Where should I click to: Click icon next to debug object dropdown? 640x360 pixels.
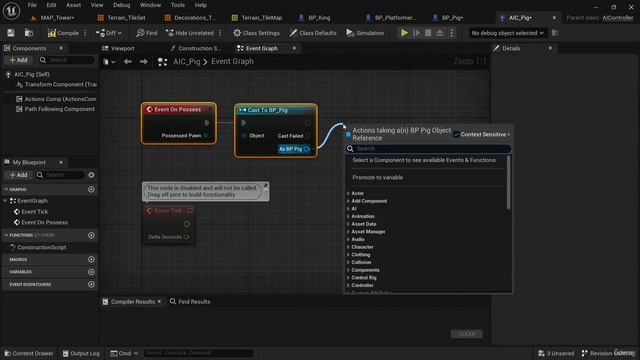[555, 33]
